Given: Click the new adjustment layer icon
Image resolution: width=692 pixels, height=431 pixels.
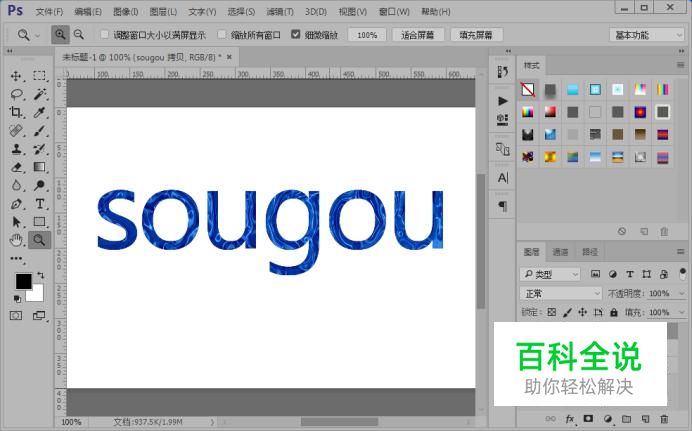Looking at the screenshot, I should tap(607, 419).
